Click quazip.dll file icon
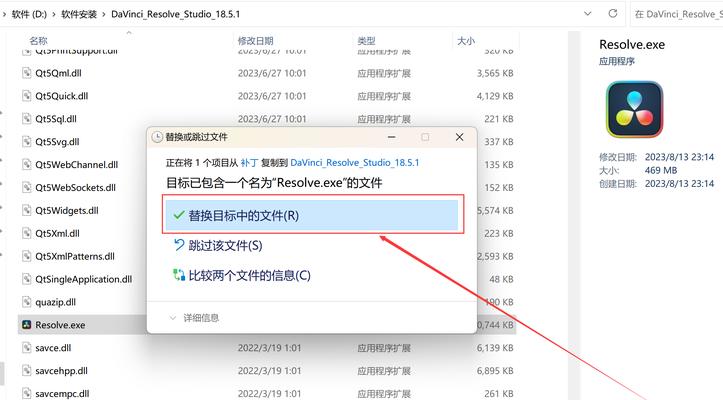Viewport: 723px width, 400px height. pos(27,302)
